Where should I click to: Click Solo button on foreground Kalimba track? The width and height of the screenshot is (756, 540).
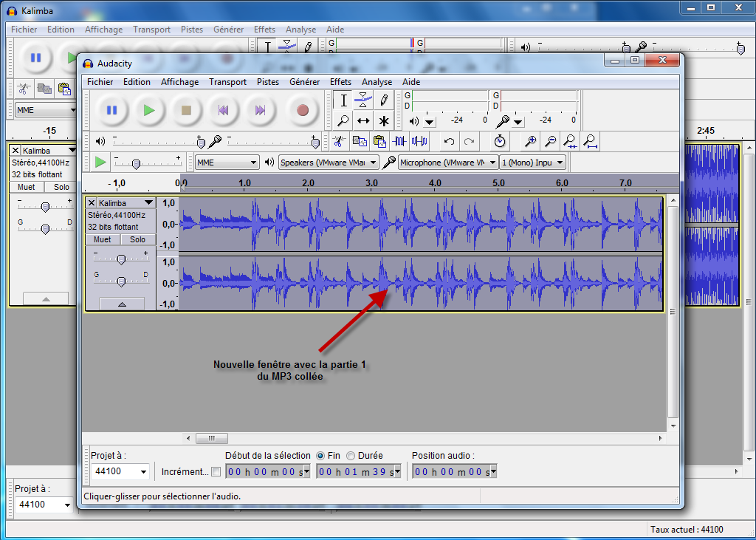(x=138, y=239)
